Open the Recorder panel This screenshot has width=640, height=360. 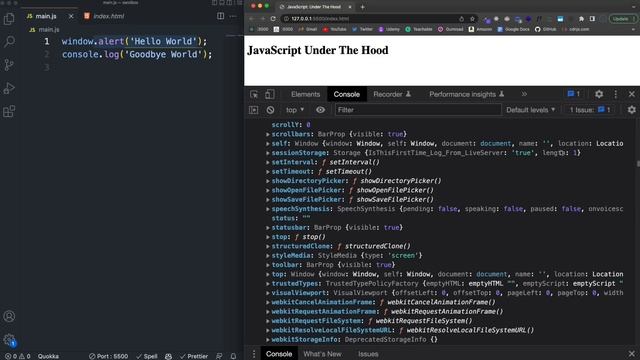(x=392, y=94)
